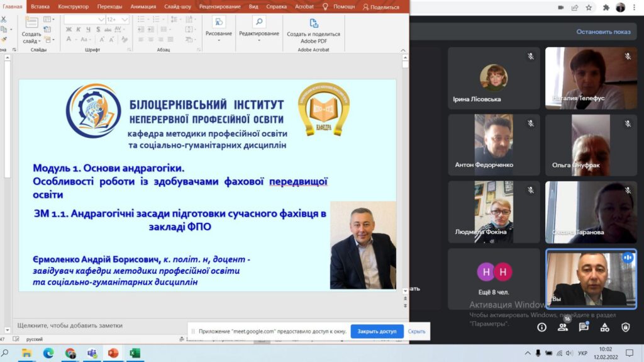This screenshot has width=644, height=362.
Task: Toggle bold formatting in Шрифт group
Action: click(69, 30)
